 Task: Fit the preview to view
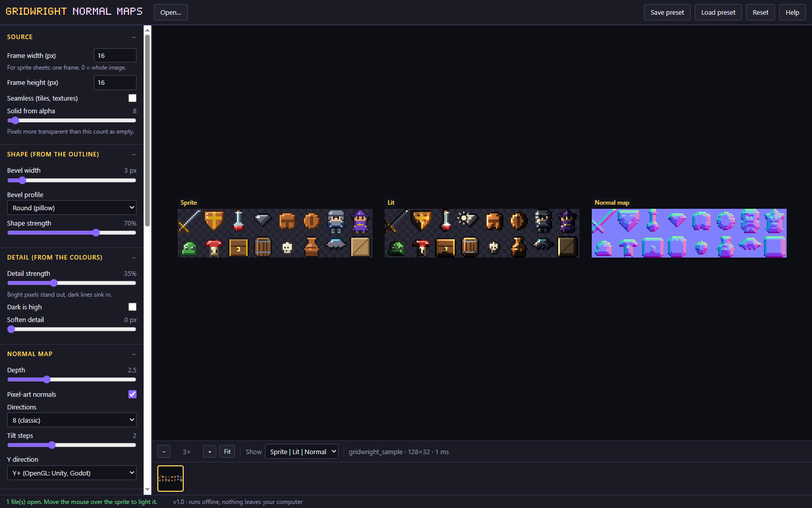point(227,452)
